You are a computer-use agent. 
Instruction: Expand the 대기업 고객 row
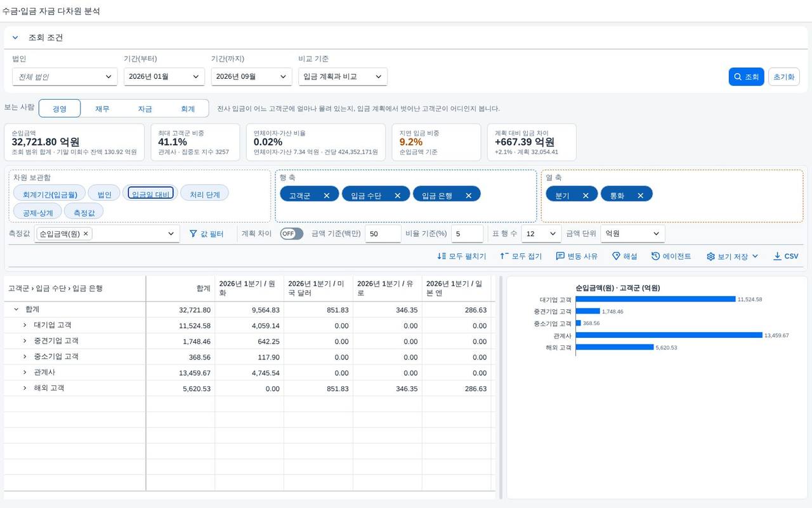pos(25,325)
